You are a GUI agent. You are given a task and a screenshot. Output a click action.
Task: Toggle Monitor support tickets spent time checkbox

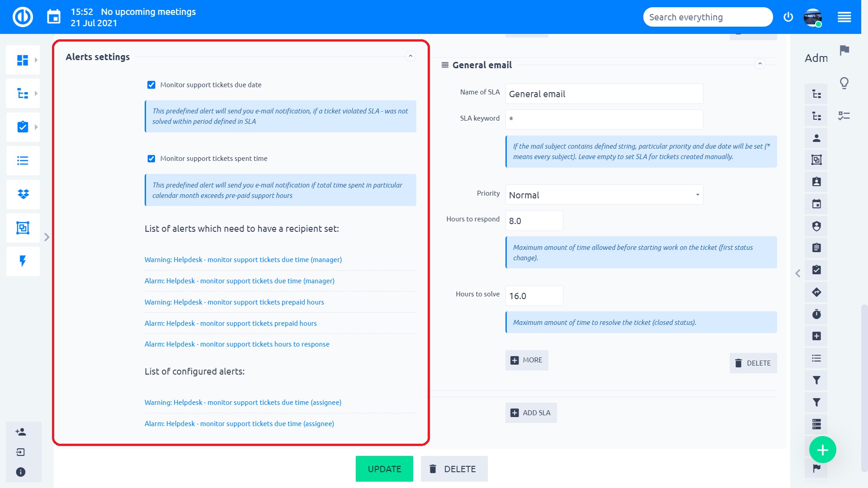(151, 159)
